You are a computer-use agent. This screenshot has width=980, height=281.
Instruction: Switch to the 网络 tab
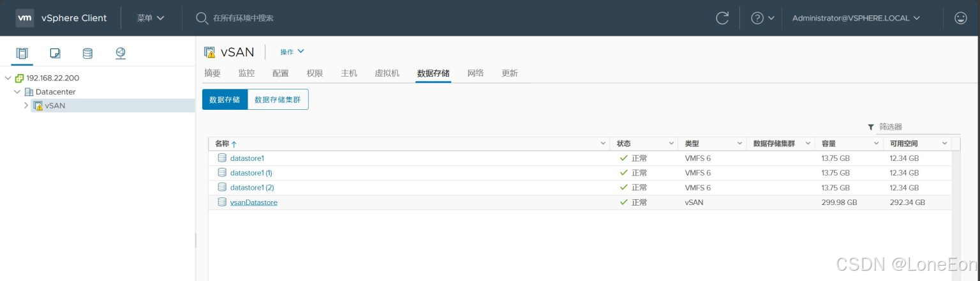(x=475, y=73)
